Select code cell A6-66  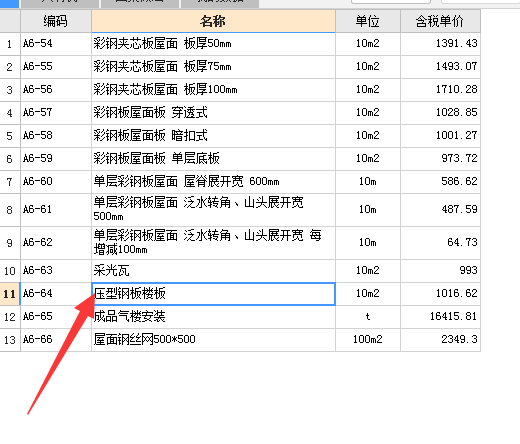click(56, 340)
